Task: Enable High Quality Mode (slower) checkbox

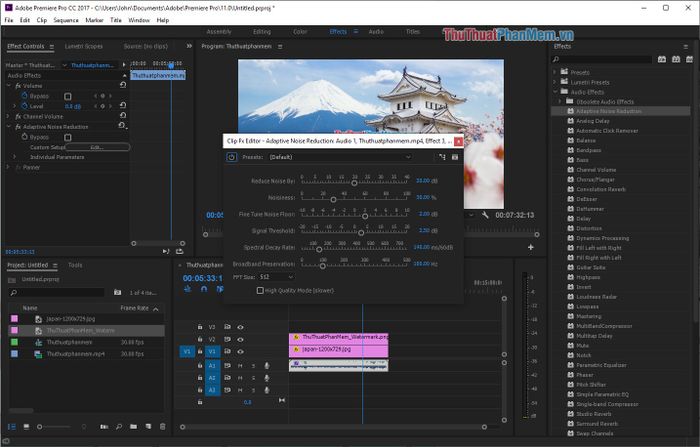Action: [x=260, y=291]
